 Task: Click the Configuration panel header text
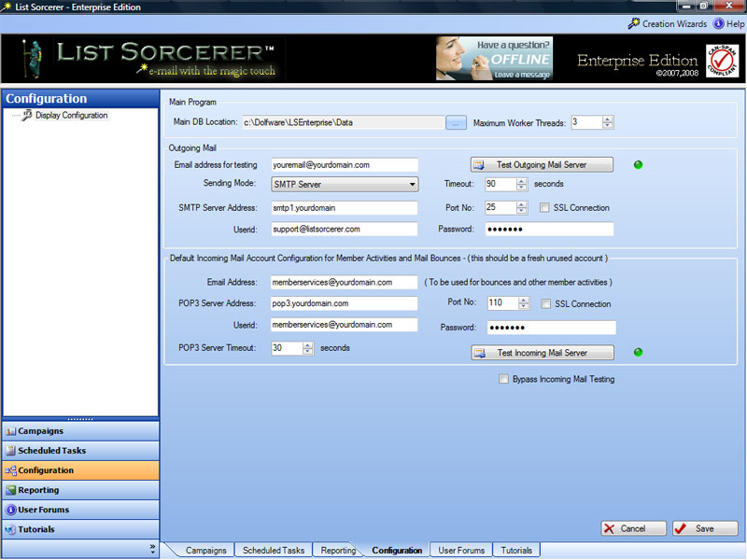click(x=46, y=99)
